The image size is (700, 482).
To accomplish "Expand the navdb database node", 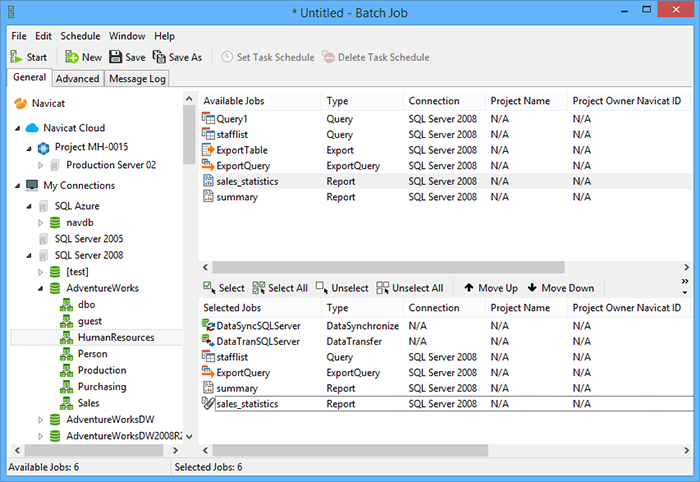I will coord(41,223).
